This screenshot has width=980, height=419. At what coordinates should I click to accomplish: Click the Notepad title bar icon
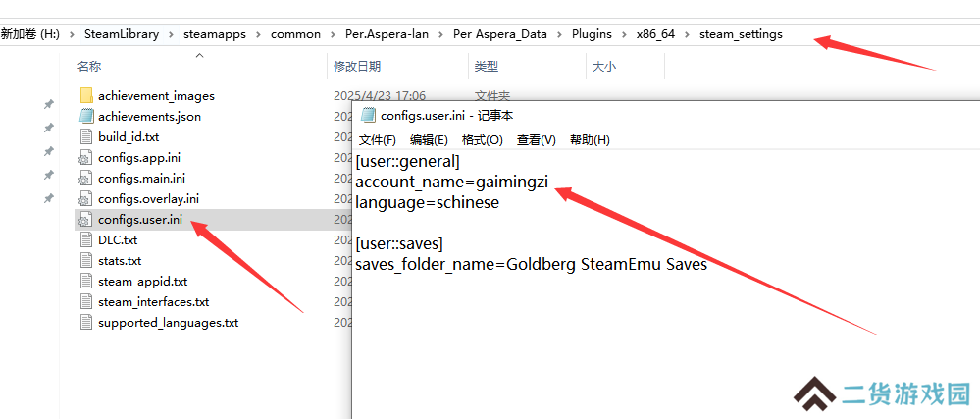tap(368, 115)
